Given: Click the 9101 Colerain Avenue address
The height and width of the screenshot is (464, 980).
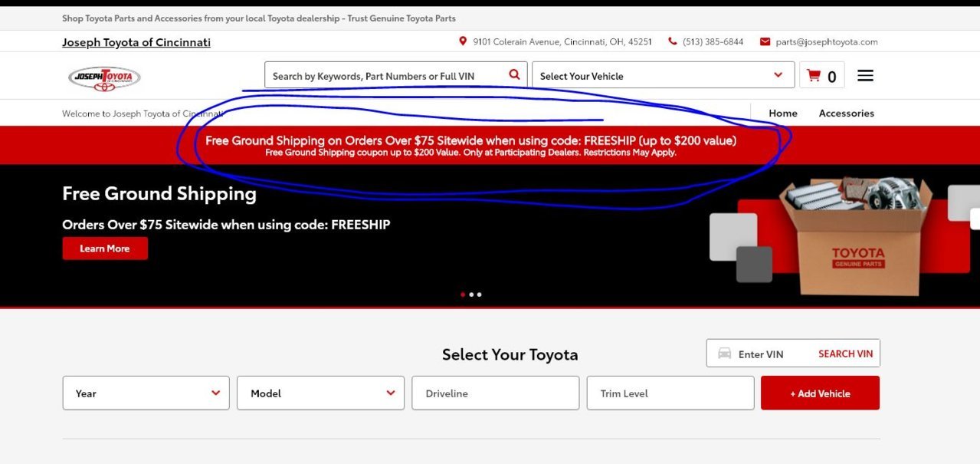Looking at the screenshot, I should pos(562,41).
